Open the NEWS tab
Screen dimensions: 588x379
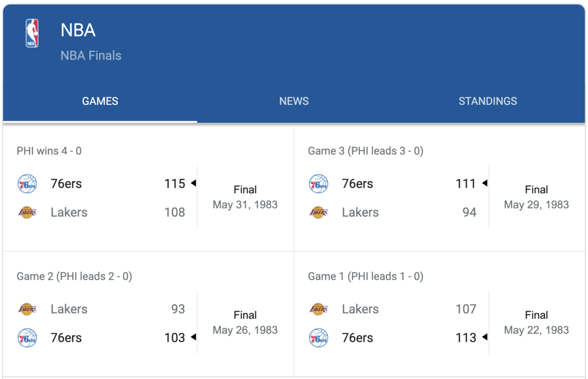click(x=294, y=101)
